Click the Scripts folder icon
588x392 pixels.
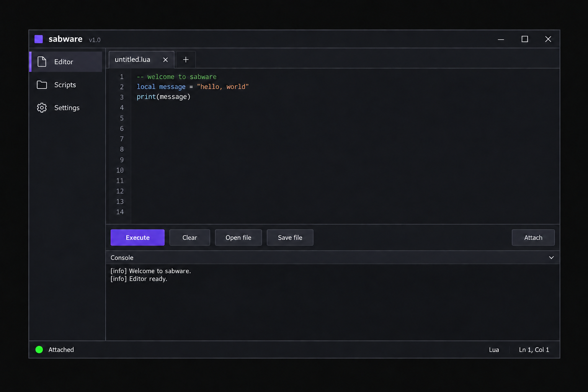point(42,85)
